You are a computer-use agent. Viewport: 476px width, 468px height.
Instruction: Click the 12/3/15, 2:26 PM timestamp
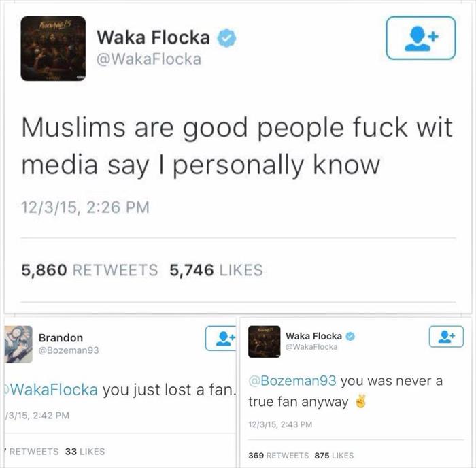(x=85, y=207)
